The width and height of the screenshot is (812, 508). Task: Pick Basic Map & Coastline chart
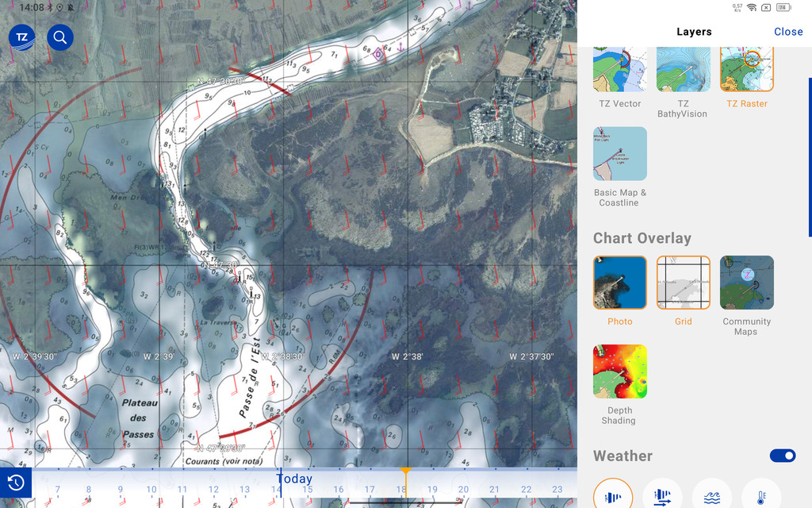[620, 154]
